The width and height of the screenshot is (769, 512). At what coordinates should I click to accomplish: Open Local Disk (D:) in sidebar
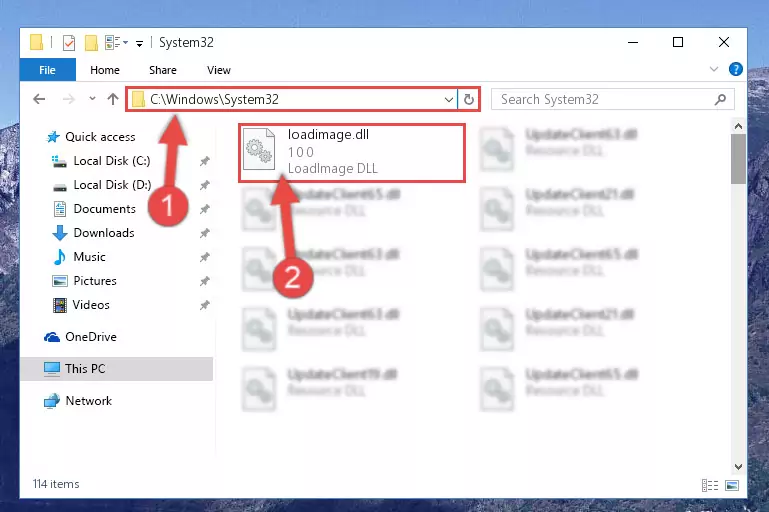click(112, 185)
